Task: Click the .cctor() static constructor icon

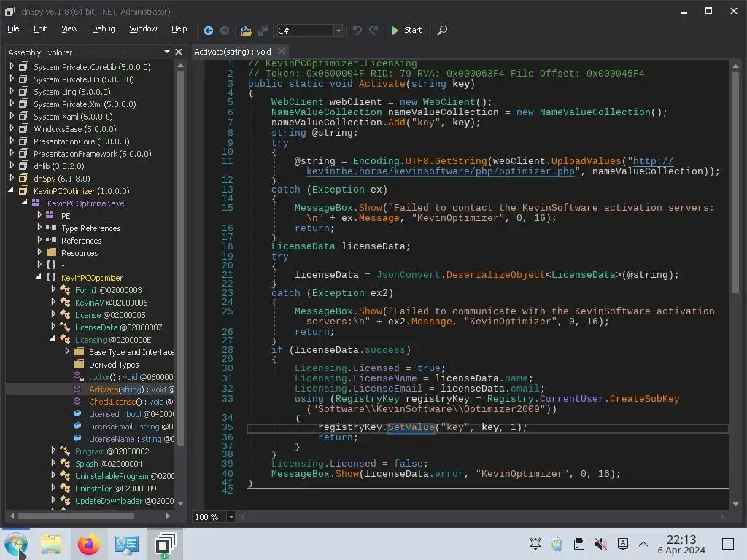Action: point(79,376)
